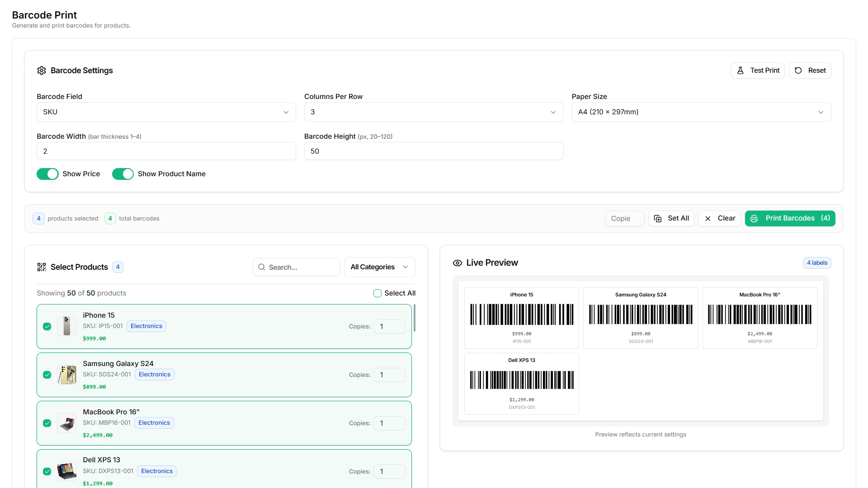Click the magnifier icon in the search box
Viewport: 868px width, 488px height.
[262, 267]
